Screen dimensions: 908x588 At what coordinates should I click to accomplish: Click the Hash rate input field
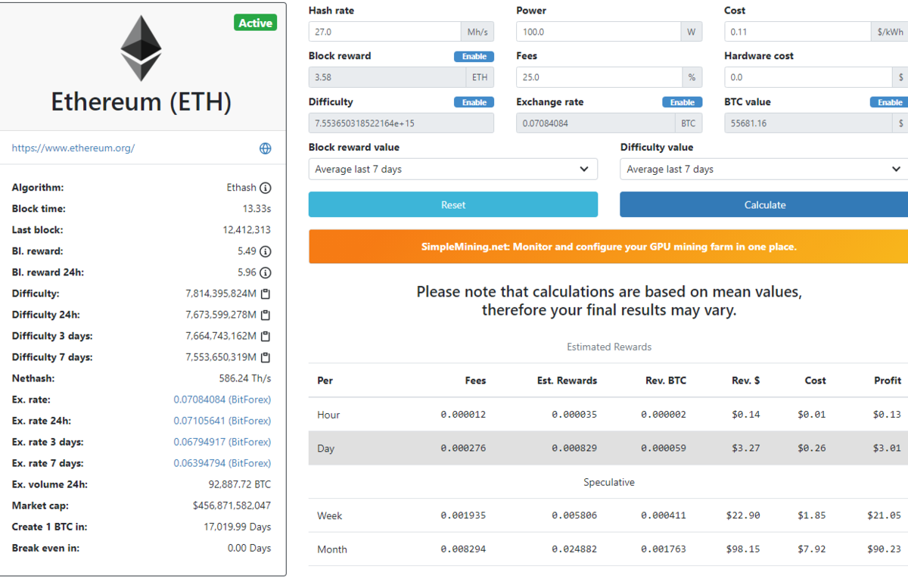tap(384, 32)
